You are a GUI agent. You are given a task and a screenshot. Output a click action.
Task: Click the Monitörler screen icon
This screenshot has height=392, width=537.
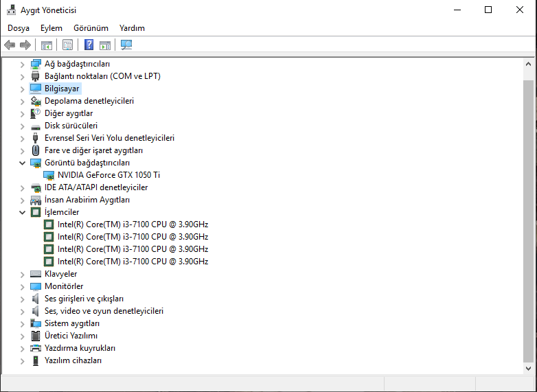[x=36, y=286]
